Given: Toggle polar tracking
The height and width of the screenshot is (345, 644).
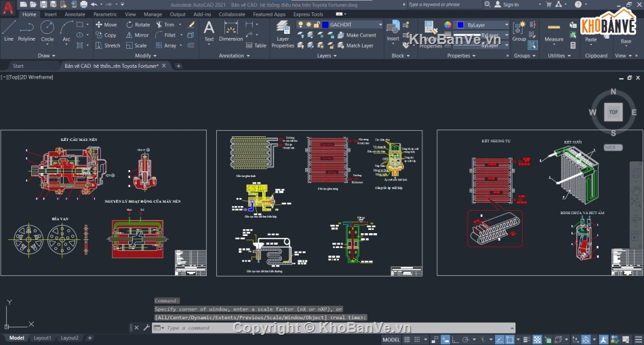Looking at the screenshot, I should click(x=465, y=340).
